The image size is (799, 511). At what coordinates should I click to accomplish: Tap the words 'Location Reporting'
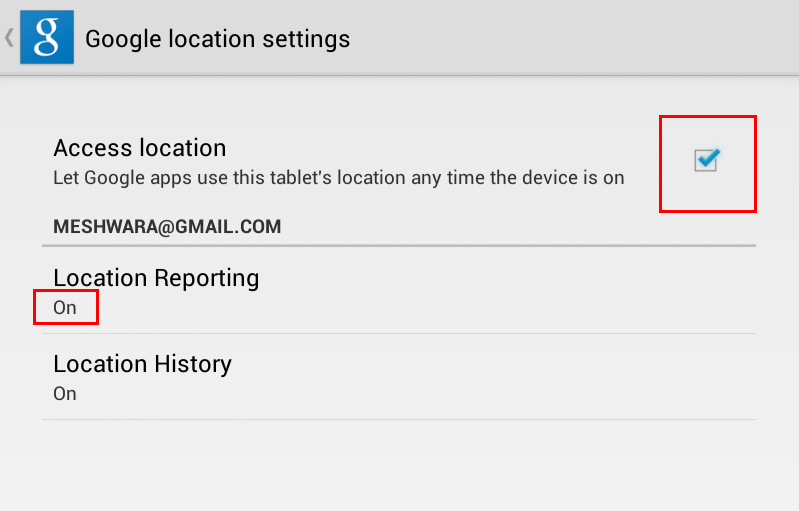click(156, 279)
